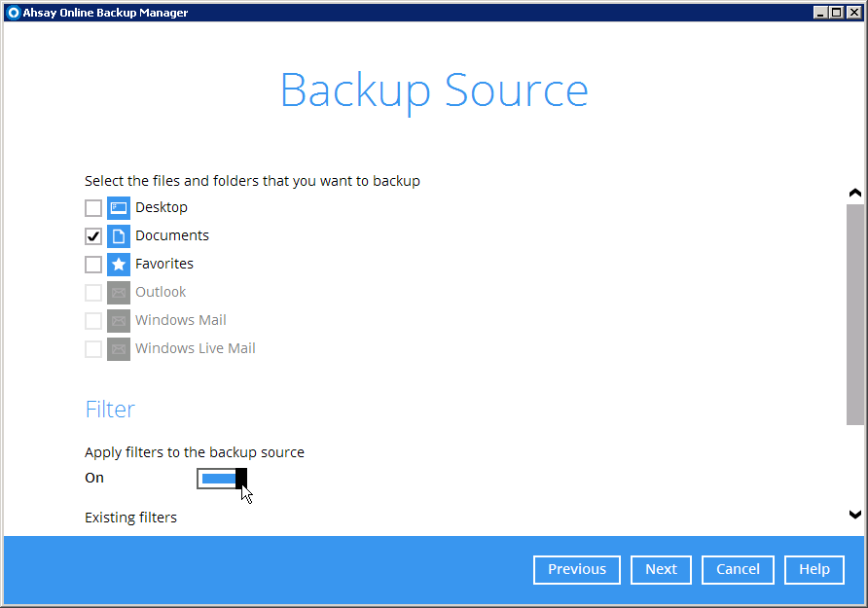Click the Ahsay logo in the title bar
Image resolution: width=868 pixels, height=608 pixels.
[x=14, y=13]
